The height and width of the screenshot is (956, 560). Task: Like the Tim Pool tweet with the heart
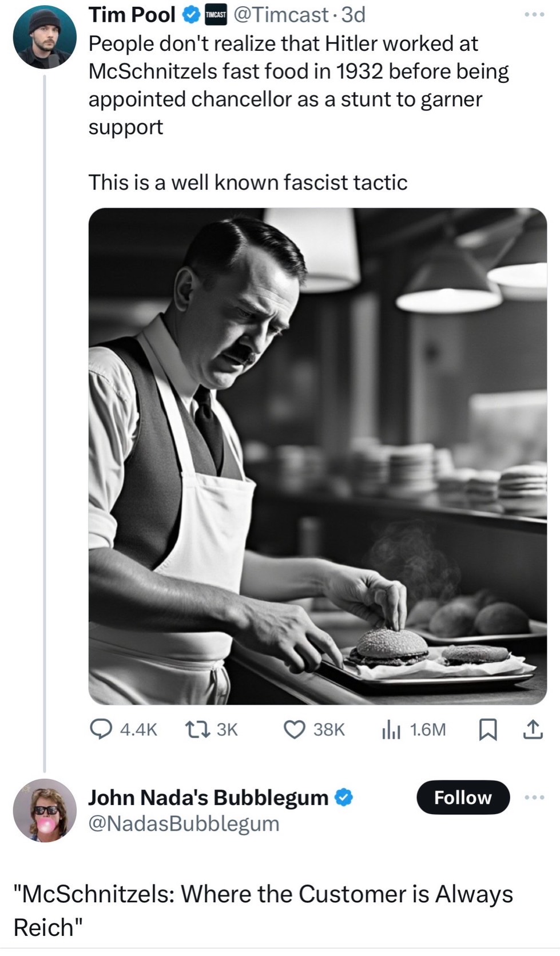tap(295, 729)
